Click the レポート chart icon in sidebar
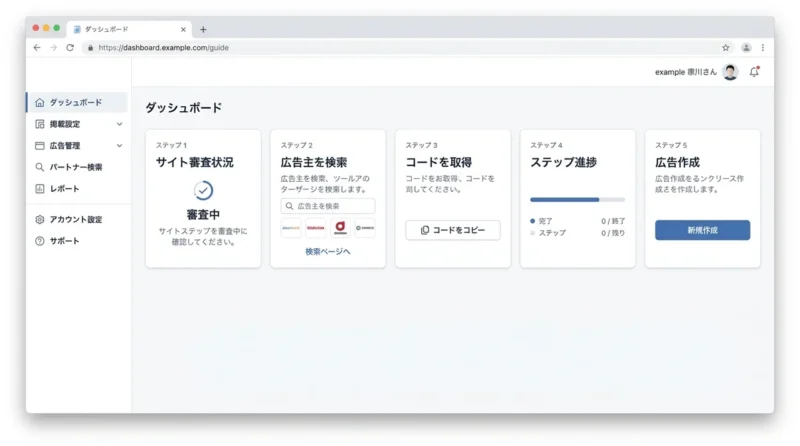 pyautogui.click(x=40, y=188)
